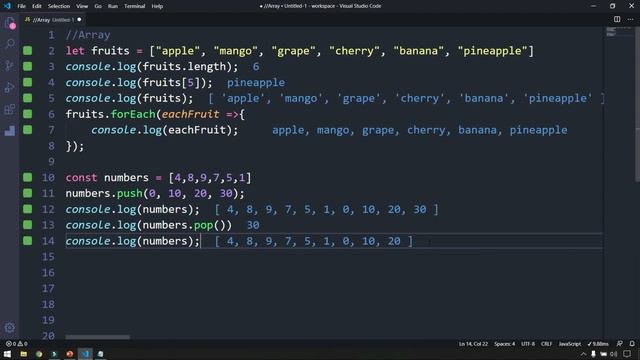Click the green coverage marker on line 10

pyautogui.click(x=27, y=177)
